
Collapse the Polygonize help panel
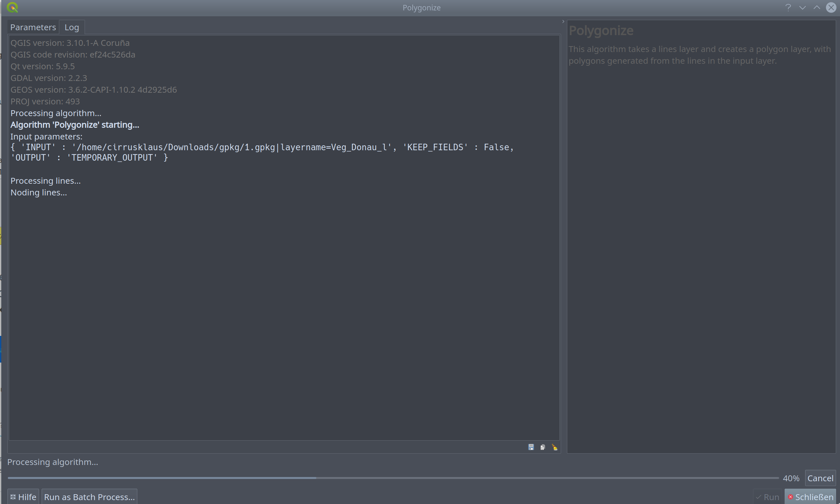563,21
